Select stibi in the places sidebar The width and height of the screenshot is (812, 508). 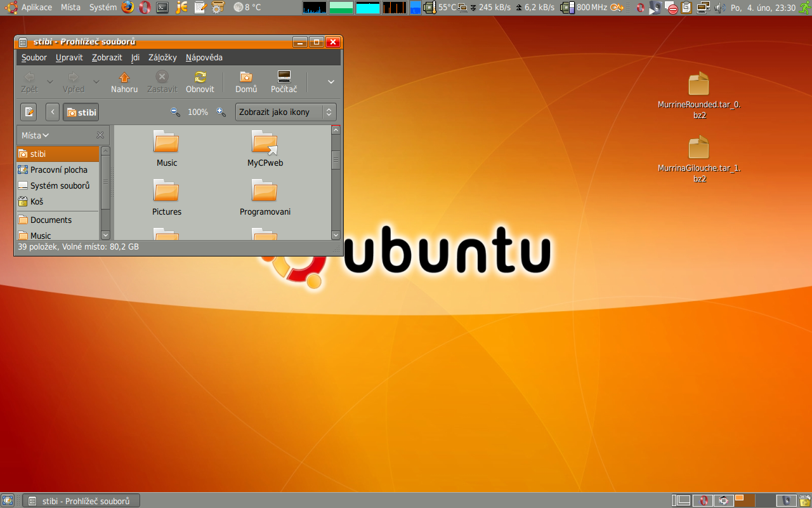pyautogui.click(x=58, y=154)
